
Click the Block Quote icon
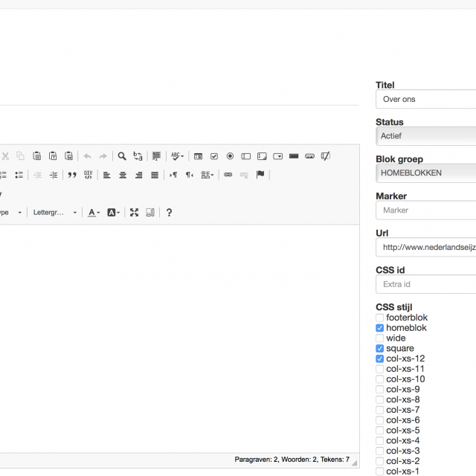click(x=72, y=175)
